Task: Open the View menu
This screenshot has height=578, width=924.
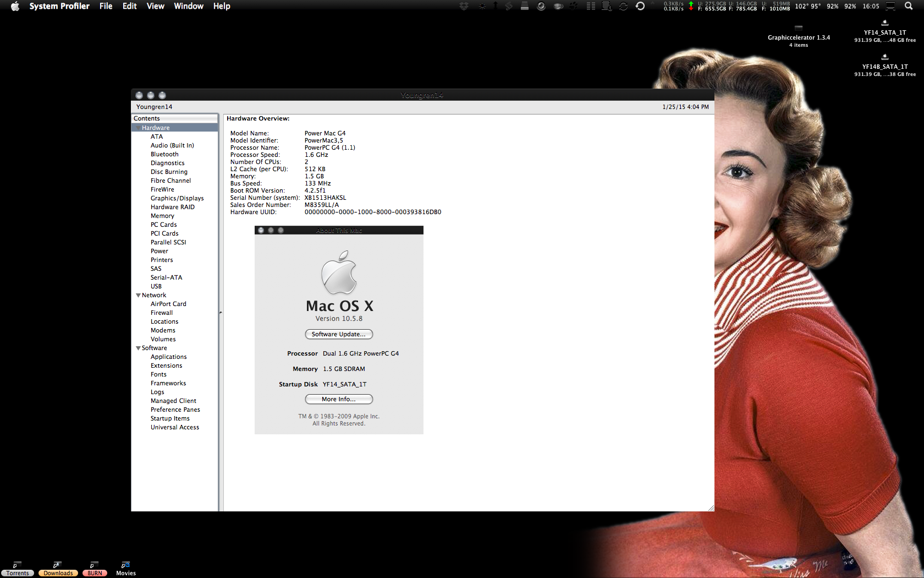Action: [155, 6]
